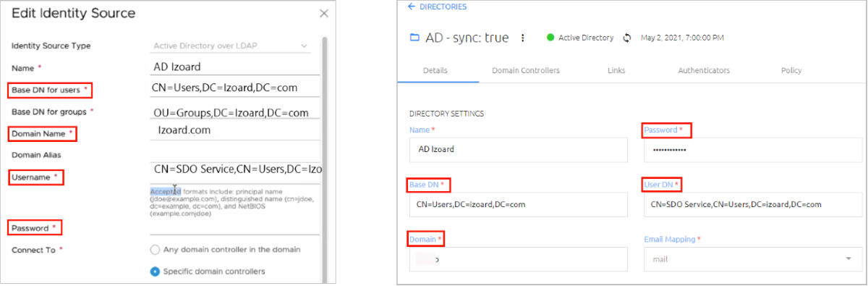Click the masked Password field in Directory Settings
Viewport: 868px width, 286px height.
(753, 150)
